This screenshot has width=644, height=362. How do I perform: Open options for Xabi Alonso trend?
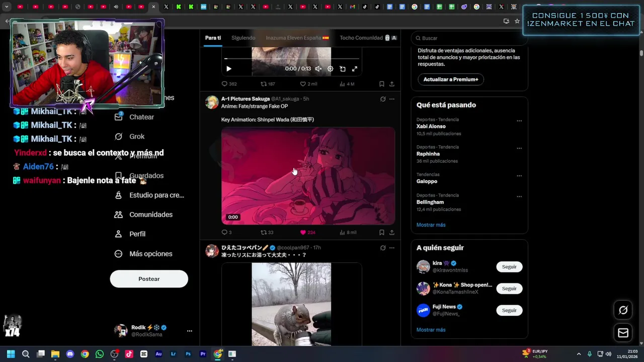click(519, 121)
